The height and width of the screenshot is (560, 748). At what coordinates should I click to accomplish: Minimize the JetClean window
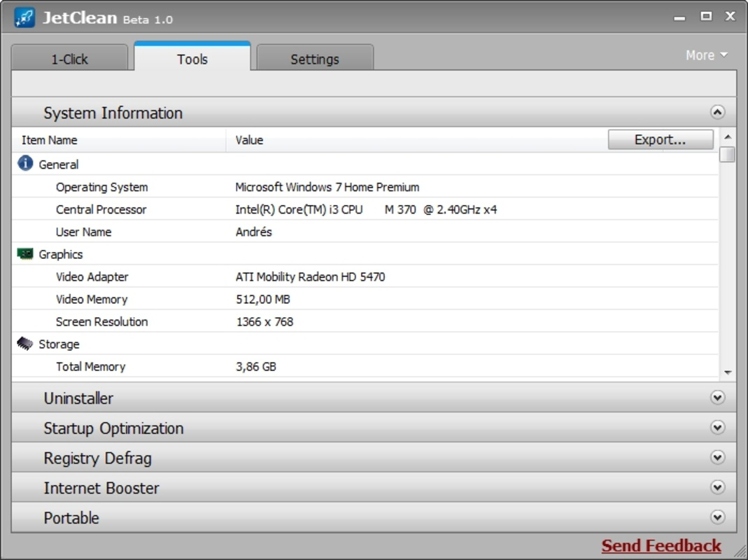(x=680, y=18)
